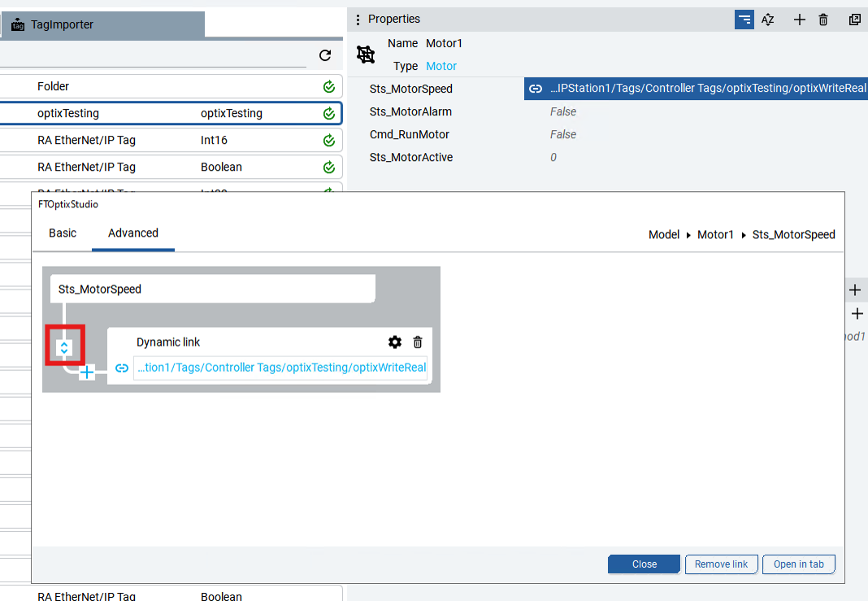Add a node with the blue plus under Sts_MotorSpeed
The image size is (868, 601).
click(87, 372)
